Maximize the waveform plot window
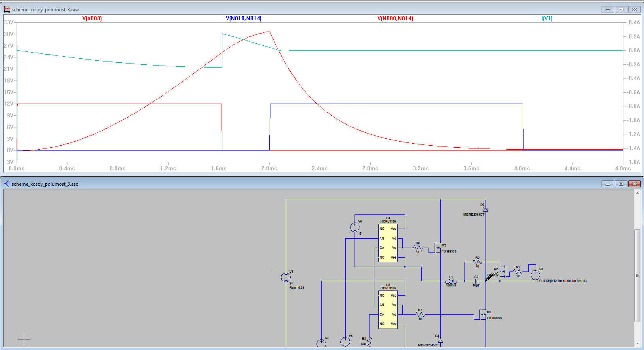 click(x=621, y=9)
